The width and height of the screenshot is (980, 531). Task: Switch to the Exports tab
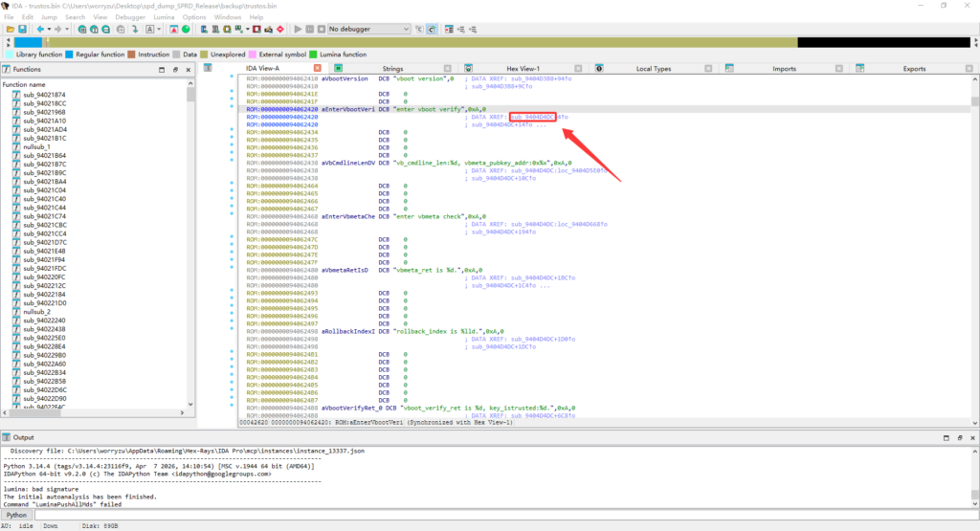coord(914,69)
